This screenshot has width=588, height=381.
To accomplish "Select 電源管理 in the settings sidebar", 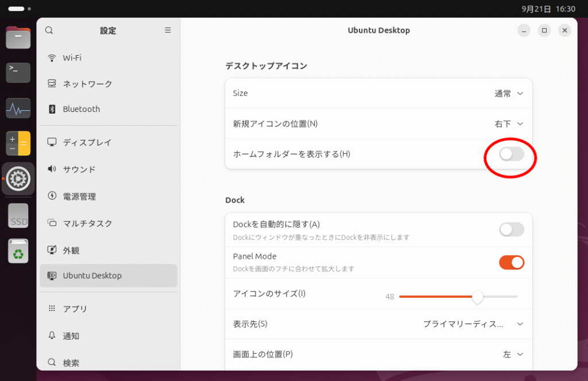I will (109, 196).
